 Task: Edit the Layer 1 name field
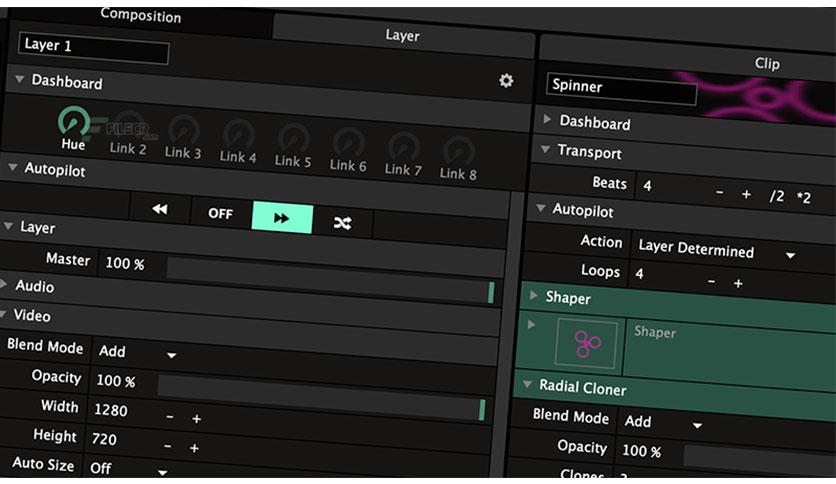click(94, 48)
